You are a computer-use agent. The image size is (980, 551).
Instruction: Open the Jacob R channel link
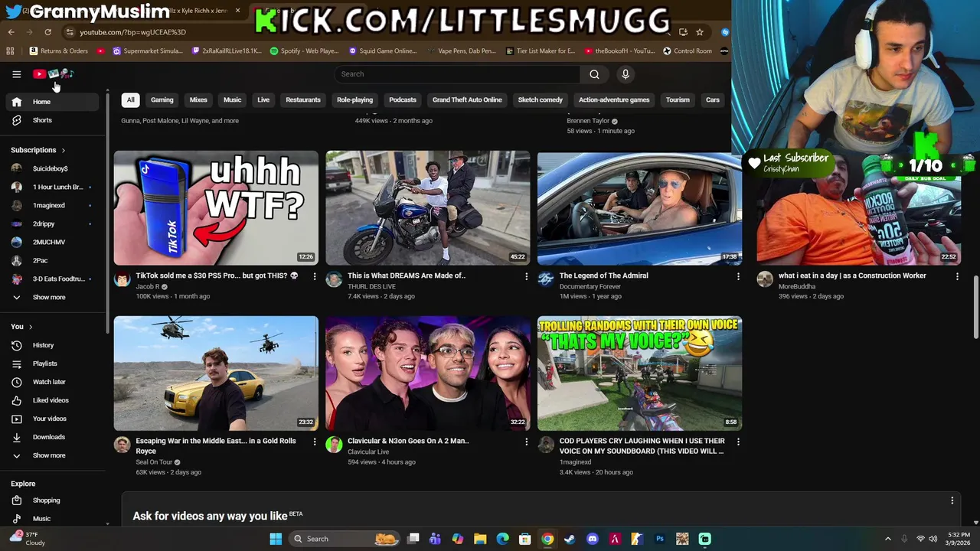point(148,287)
